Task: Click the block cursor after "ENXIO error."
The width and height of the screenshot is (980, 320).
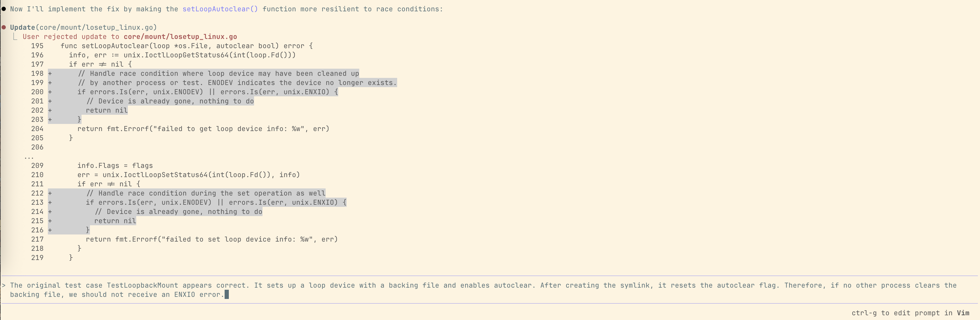Action: point(227,294)
